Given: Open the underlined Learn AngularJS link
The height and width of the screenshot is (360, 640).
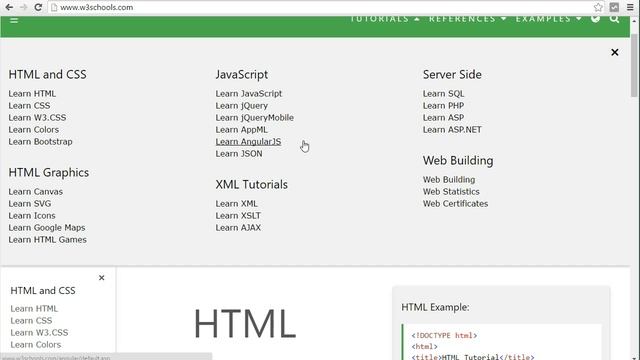Looking at the screenshot, I should [248, 142].
